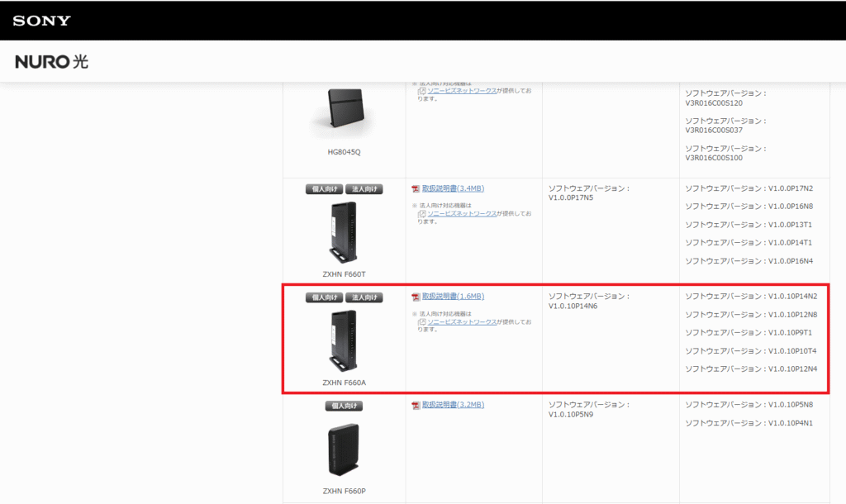
Task: Click the HG8045Q router image
Action: [345, 112]
